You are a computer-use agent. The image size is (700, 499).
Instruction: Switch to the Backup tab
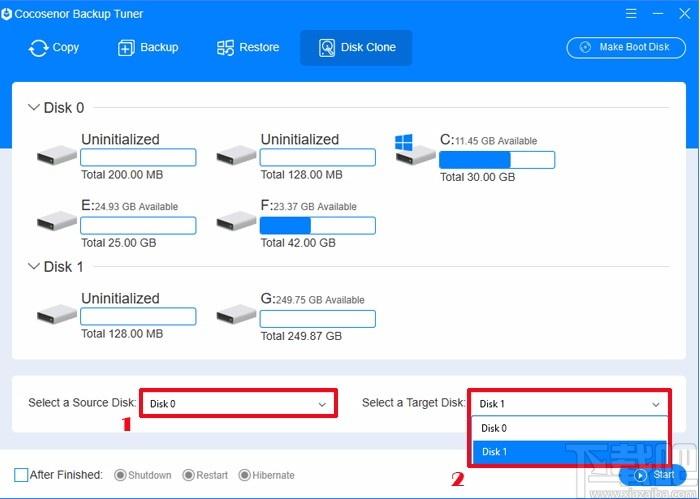[148, 47]
